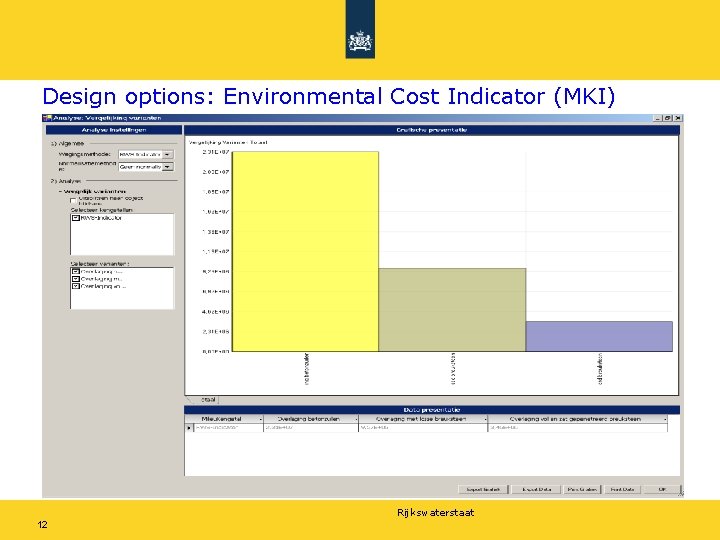
Task: Toggle the RWS-indicator checkbox
Action: point(76,218)
